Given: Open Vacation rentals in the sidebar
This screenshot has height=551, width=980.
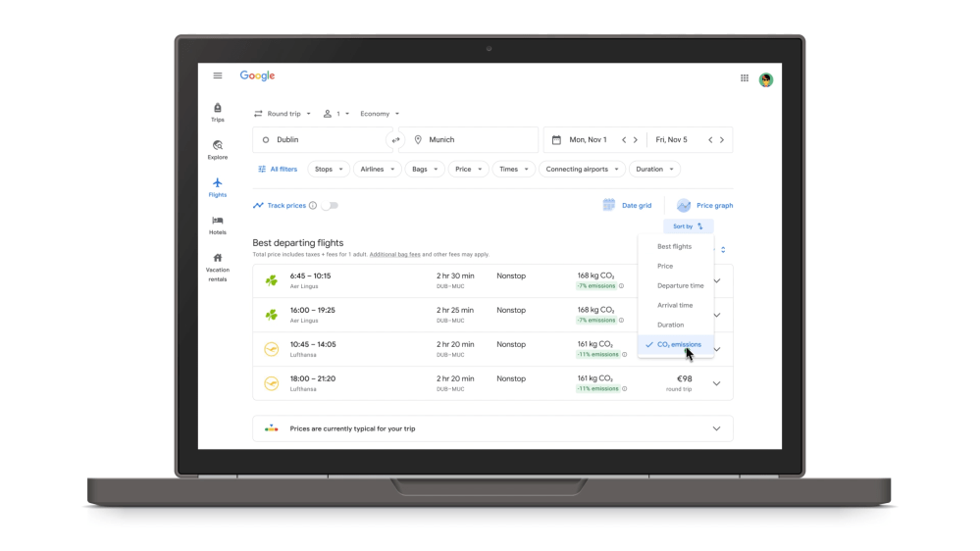Looking at the screenshot, I should [x=218, y=266].
